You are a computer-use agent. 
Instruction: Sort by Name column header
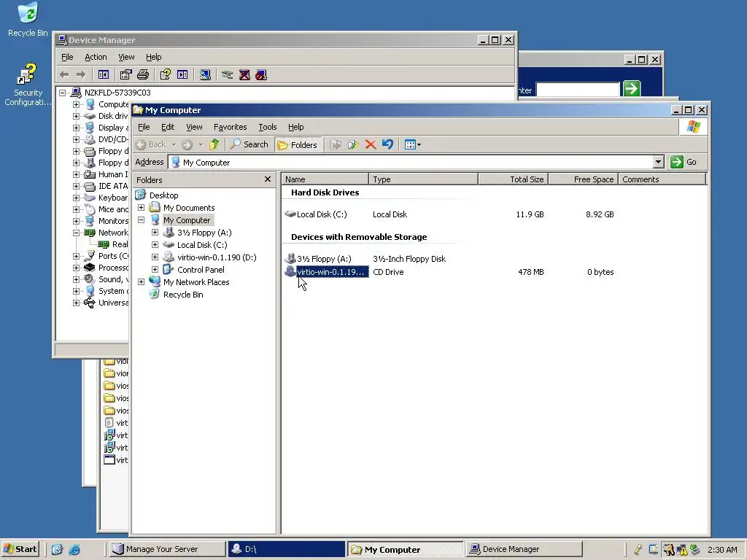pos(325,179)
